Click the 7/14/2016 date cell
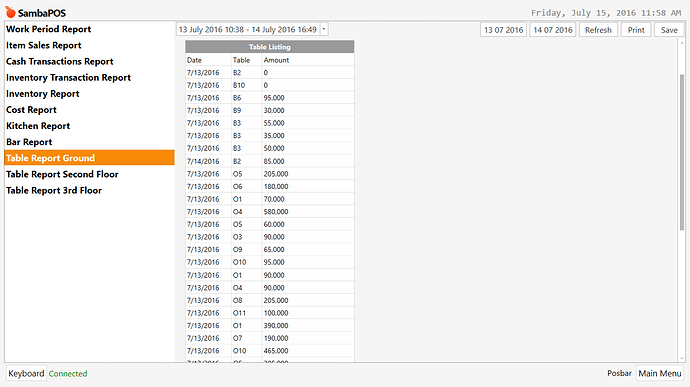 (x=203, y=161)
